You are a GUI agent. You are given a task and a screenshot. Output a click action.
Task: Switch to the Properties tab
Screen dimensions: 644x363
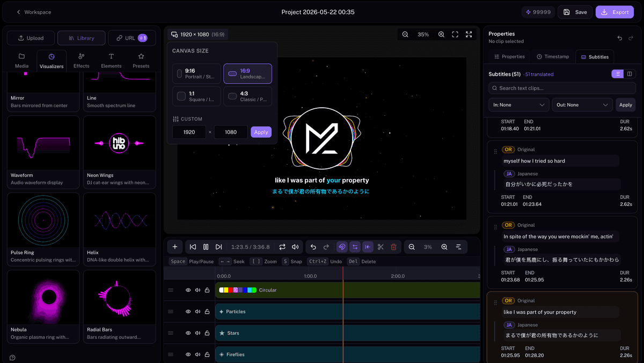point(509,56)
